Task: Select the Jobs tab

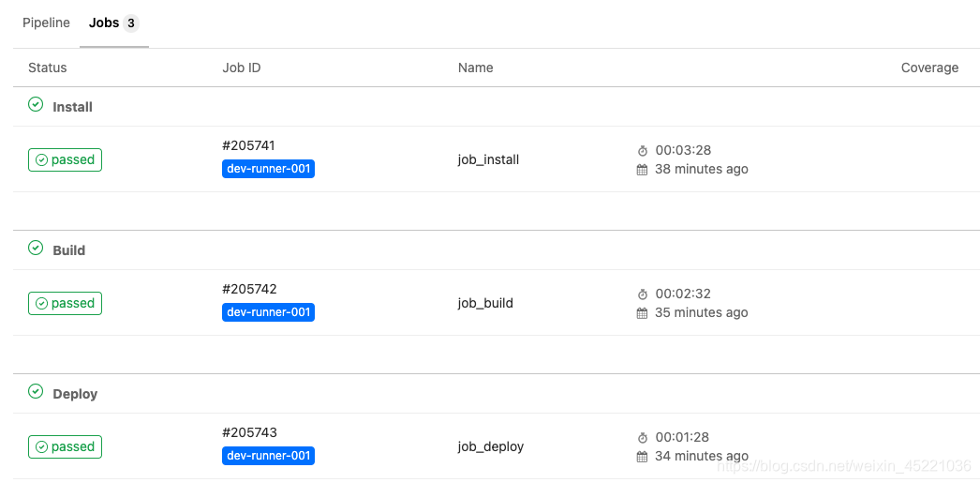Action: point(113,23)
